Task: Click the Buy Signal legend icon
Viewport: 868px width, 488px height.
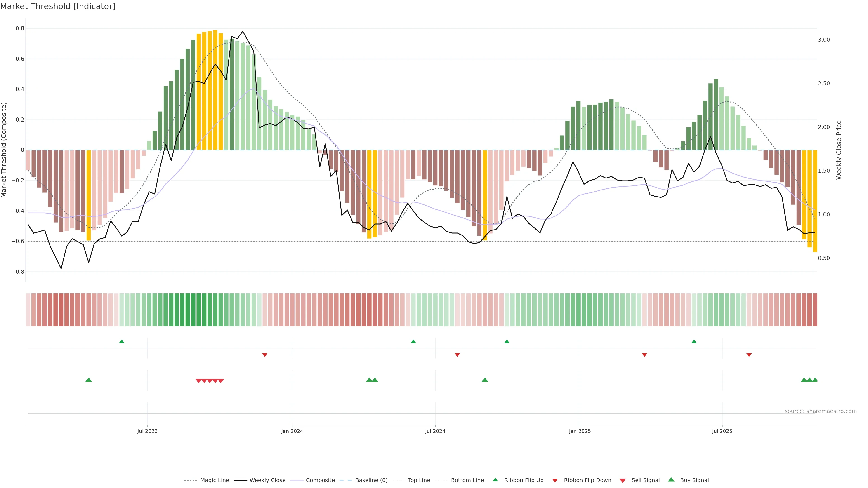Action: click(x=671, y=480)
